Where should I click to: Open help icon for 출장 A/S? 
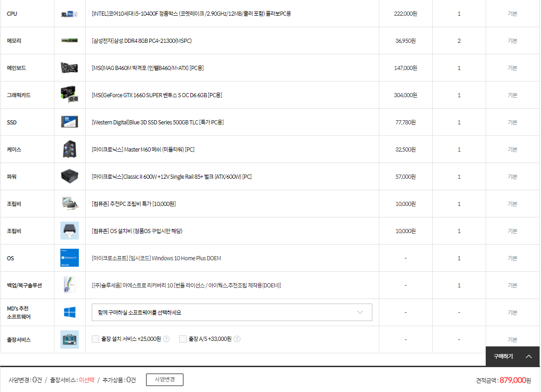237,339
